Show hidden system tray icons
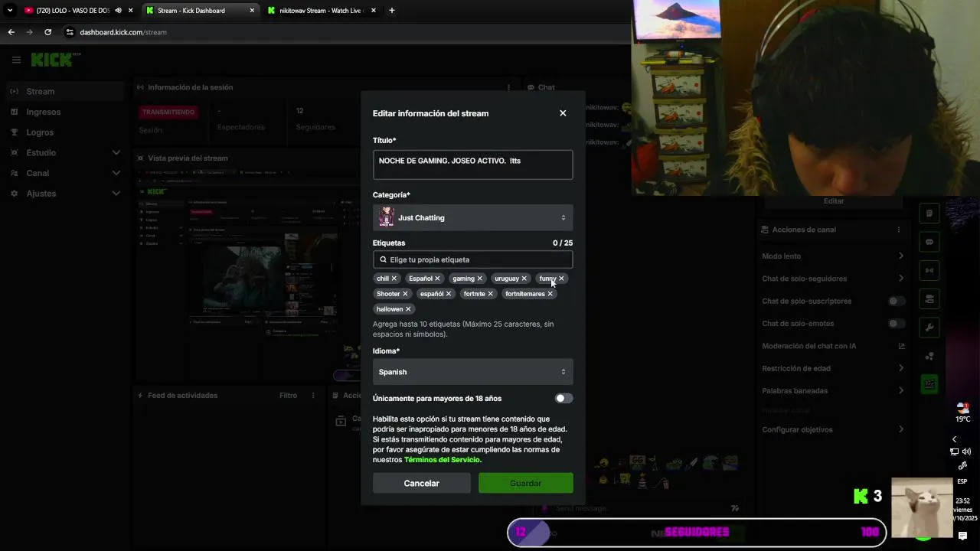 click(954, 439)
